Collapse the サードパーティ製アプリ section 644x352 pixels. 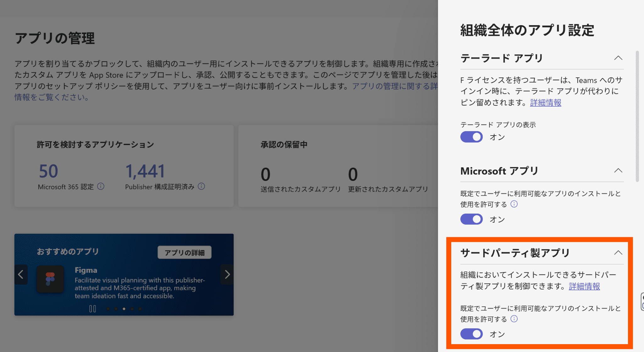[618, 253]
